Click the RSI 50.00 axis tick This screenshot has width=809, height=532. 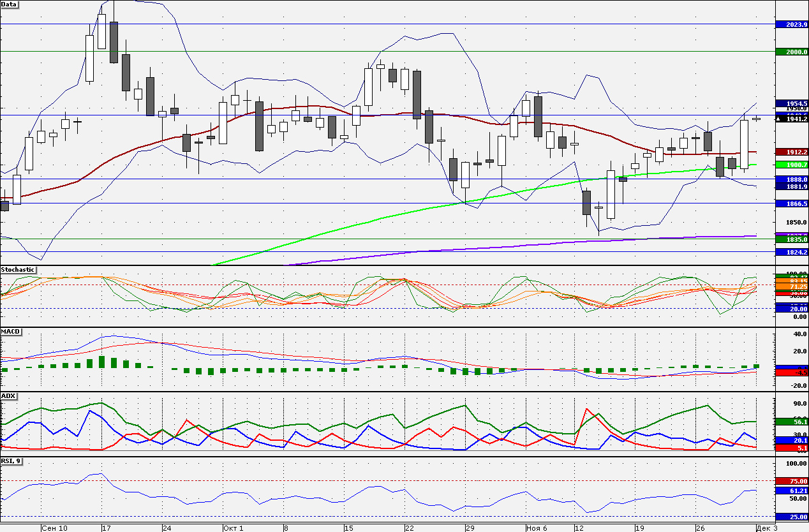tap(798, 499)
